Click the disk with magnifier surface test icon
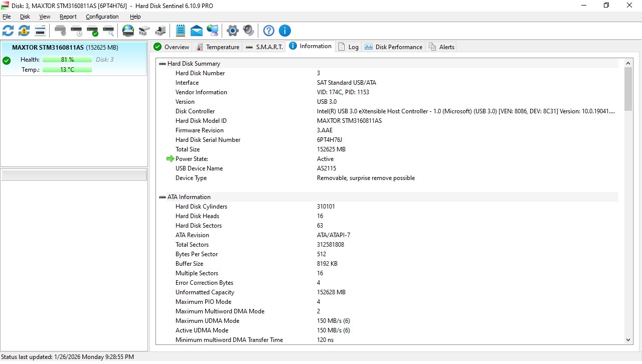642x364 pixels. [108, 31]
